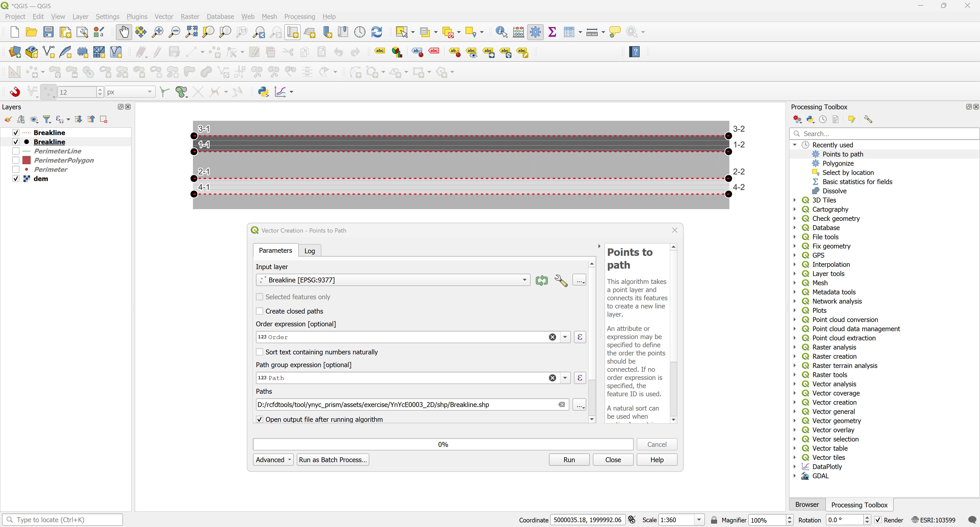The image size is (980, 527).
Task: Clear the Order expression field
Action: tap(552, 337)
